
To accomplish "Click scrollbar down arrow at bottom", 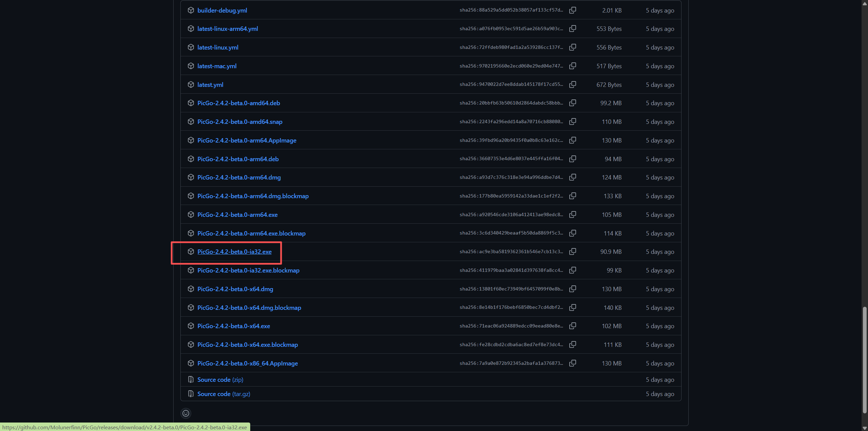I will [x=865, y=428].
